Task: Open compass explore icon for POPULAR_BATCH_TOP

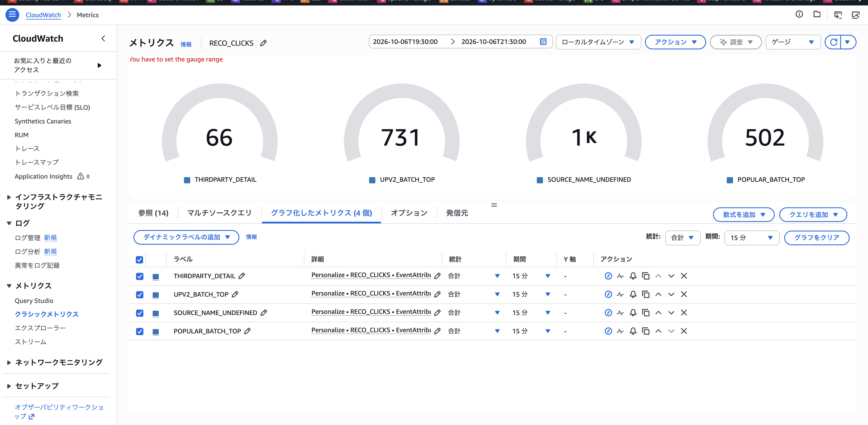Action: (x=608, y=331)
